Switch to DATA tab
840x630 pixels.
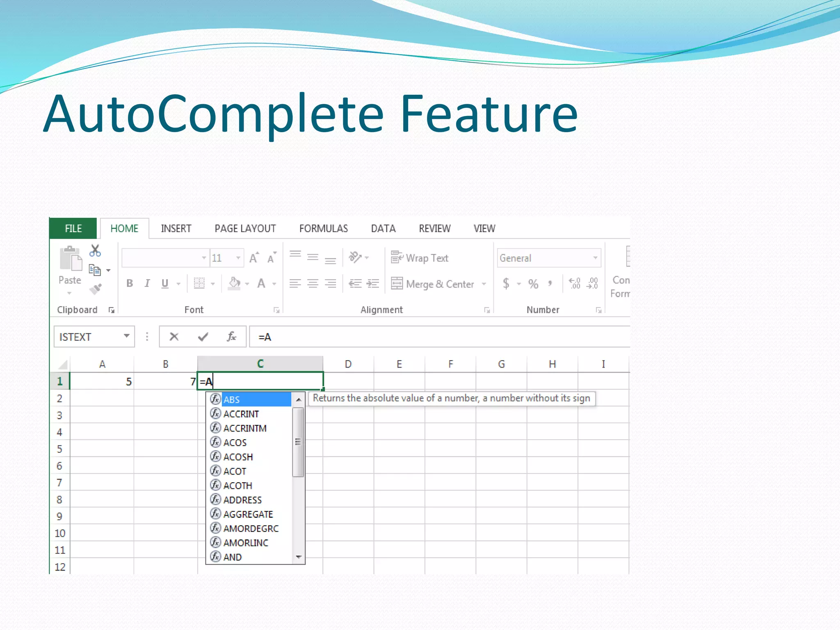tap(383, 228)
